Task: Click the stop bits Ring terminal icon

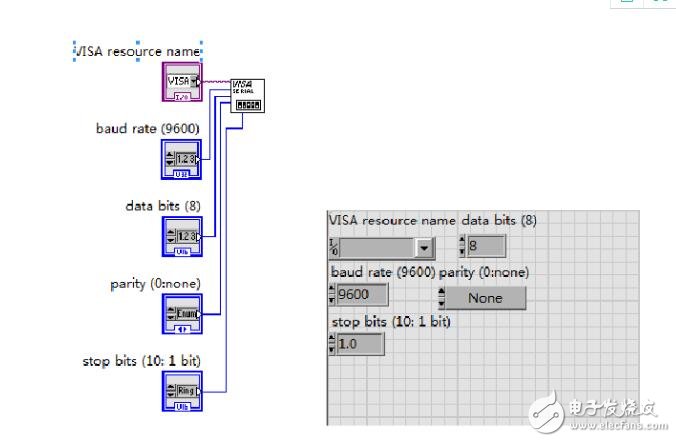Action: [181, 390]
